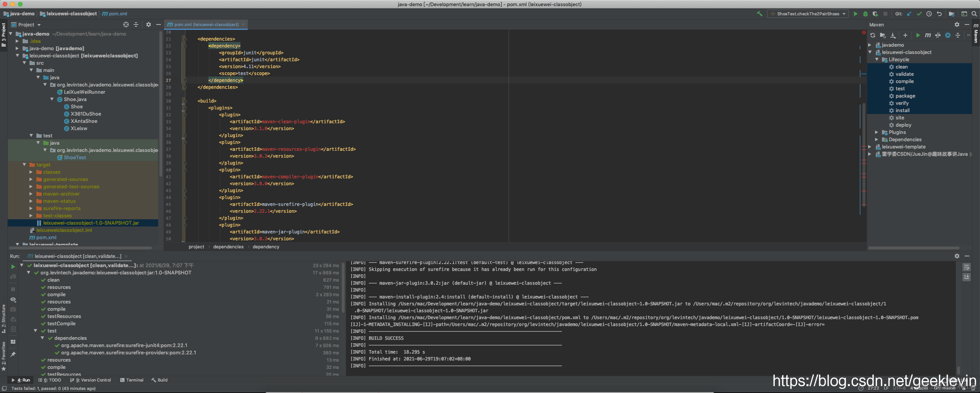Reimport all Maven projects

pos(873,35)
